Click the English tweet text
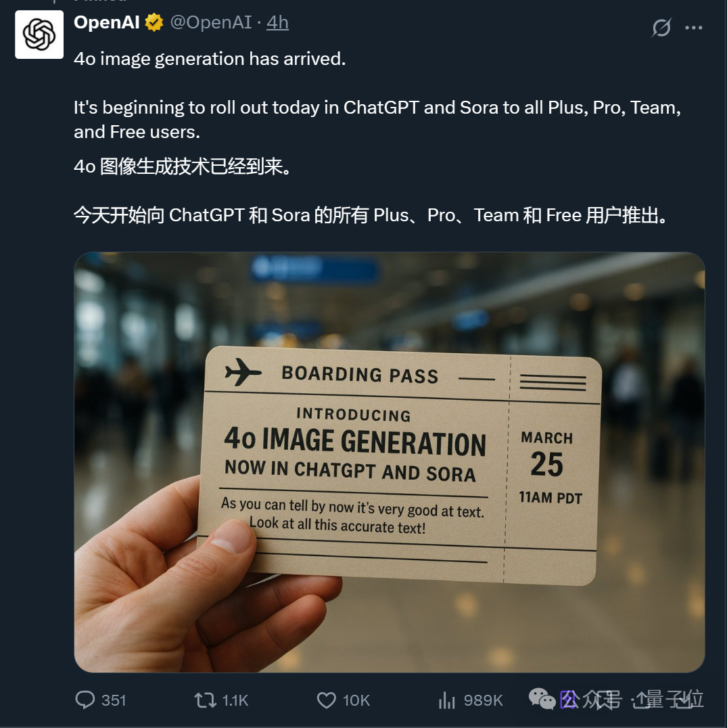The height and width of the screenshot is (728, 727). 377,95
